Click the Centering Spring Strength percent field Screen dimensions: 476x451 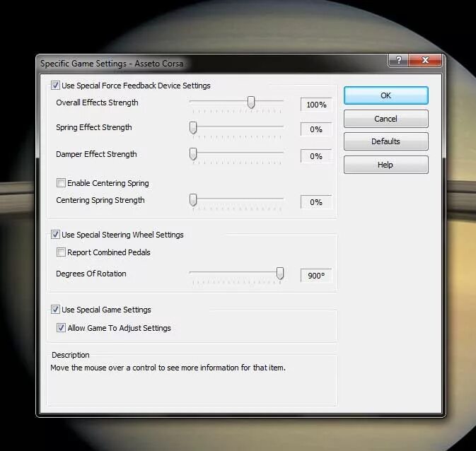[316, 202]
